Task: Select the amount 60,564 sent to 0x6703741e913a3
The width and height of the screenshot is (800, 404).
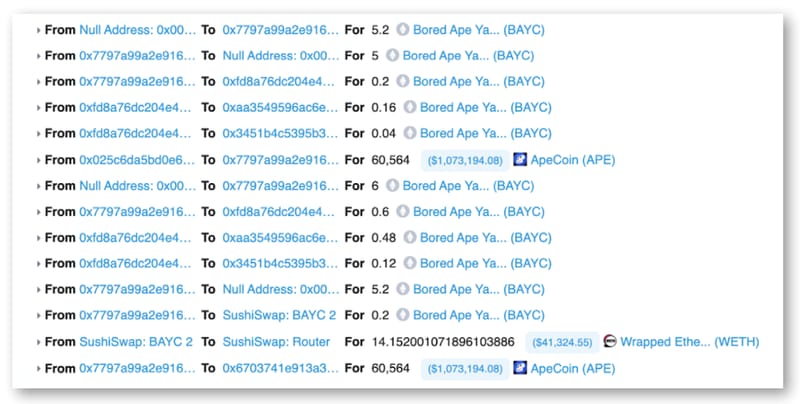Action: [390, 368]
